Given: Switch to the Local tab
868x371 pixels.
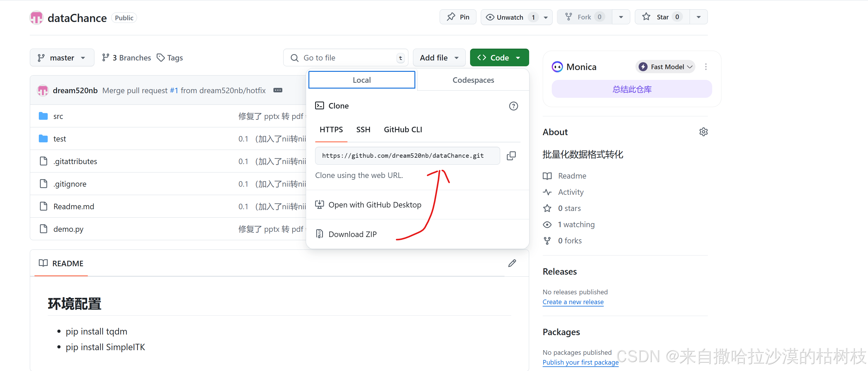Looking at the screenshot, I should coord(361,80).
